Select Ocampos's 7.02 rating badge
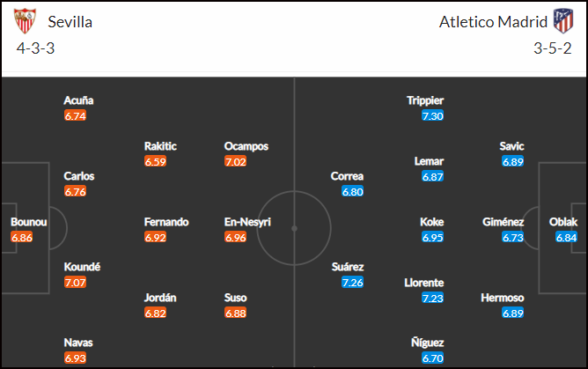This screenshot has height=369, width=588. tap(236, 161)
